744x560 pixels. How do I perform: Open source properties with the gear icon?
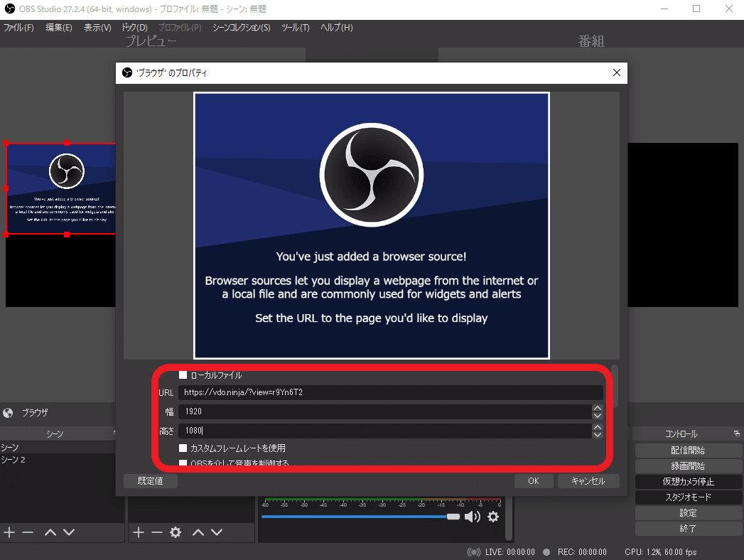(x=176, y=532)
